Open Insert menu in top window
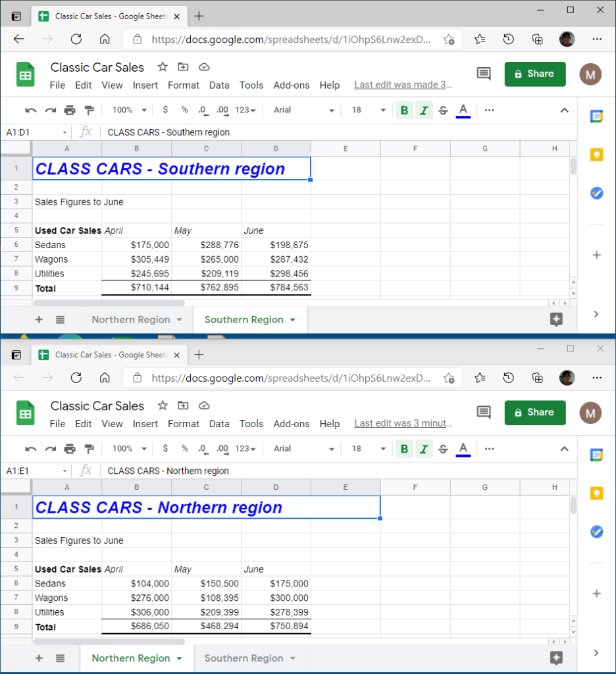616x674 pixels. (145, 85)
